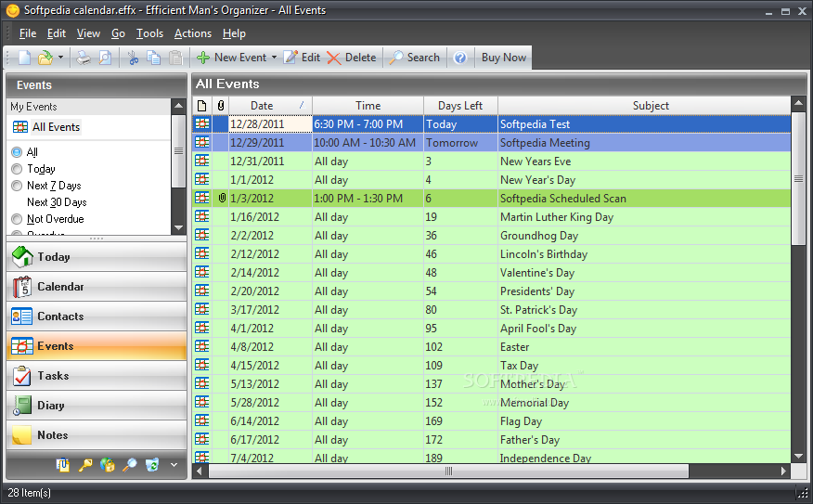Open the Recycle Bin icon
Screen dimensions: 813x504
coord(152,465)
